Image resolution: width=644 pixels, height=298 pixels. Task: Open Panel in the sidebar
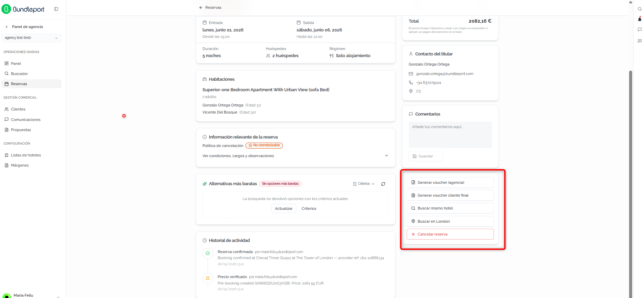point(31,64)
